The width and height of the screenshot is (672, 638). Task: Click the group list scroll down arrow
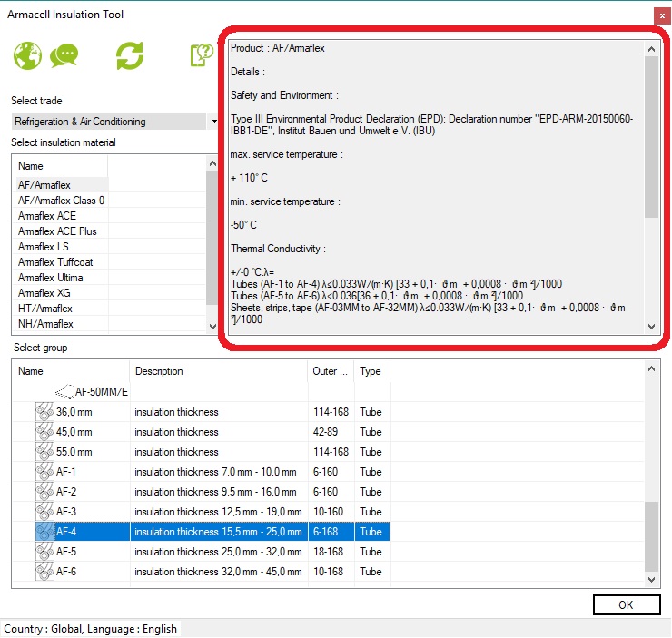point(651,579)
